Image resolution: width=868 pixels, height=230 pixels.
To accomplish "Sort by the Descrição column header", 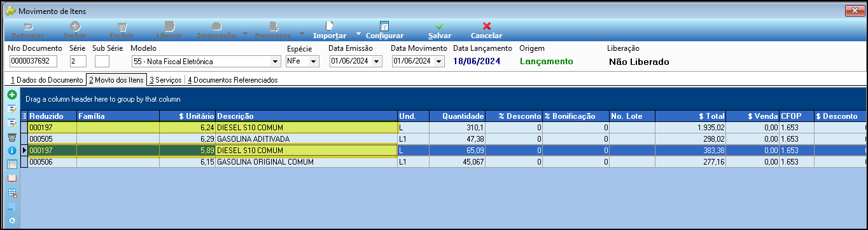I will point(306,116).
